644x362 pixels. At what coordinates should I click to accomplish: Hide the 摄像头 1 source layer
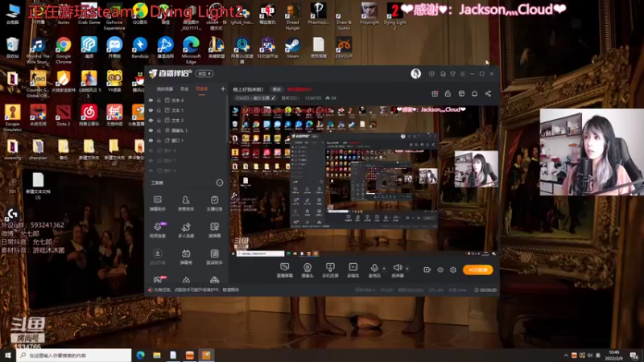click(x=151, y=130)
